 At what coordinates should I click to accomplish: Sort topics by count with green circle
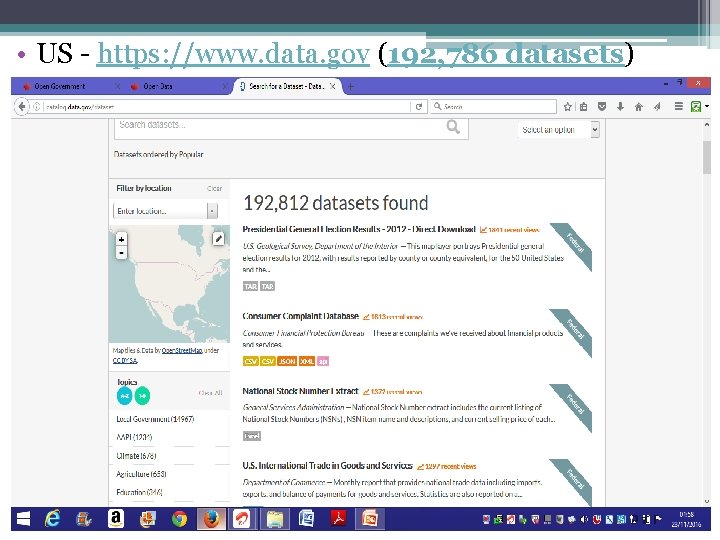[x=142, y=396]
